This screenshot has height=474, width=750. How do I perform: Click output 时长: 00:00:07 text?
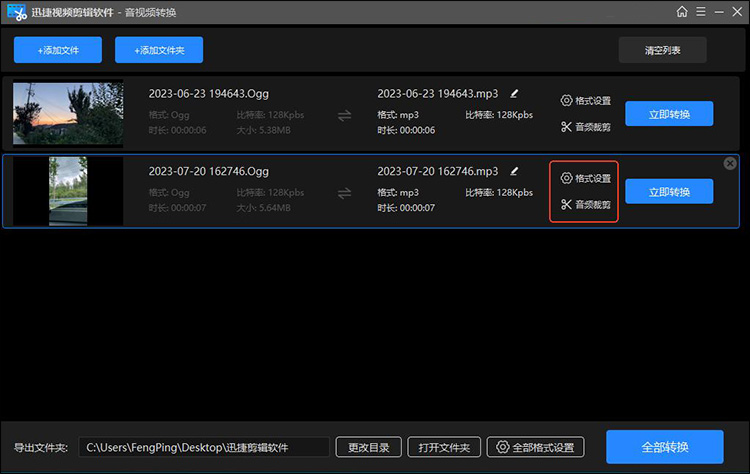pos(406,208)
